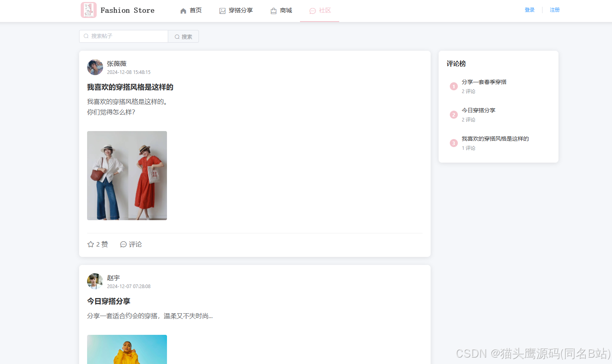
Task: Click the comment bubble icon beside 评论
Action: 123,244
